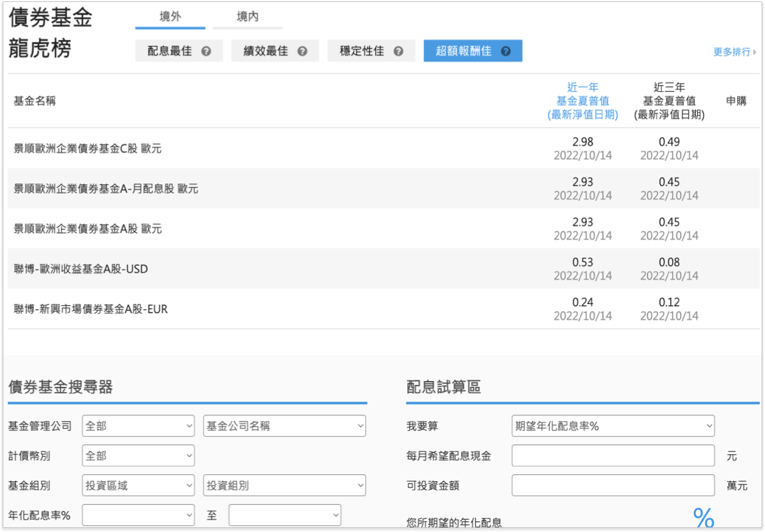Click help icon beside 配息最佳
Image resolution: width=765 pixels, height=532 pixels.
[x=206, y=51]
